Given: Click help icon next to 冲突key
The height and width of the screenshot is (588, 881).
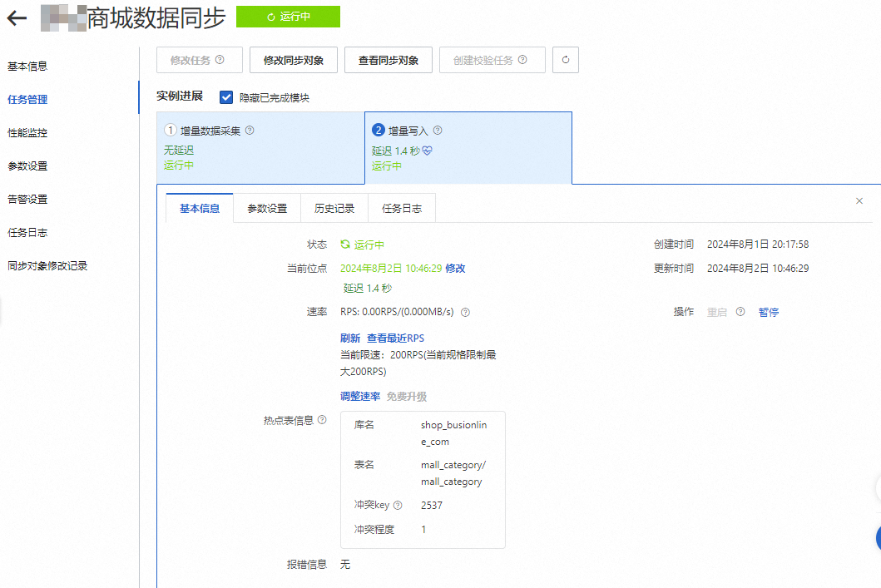Looking at the screenshot, I should point(398,505).
